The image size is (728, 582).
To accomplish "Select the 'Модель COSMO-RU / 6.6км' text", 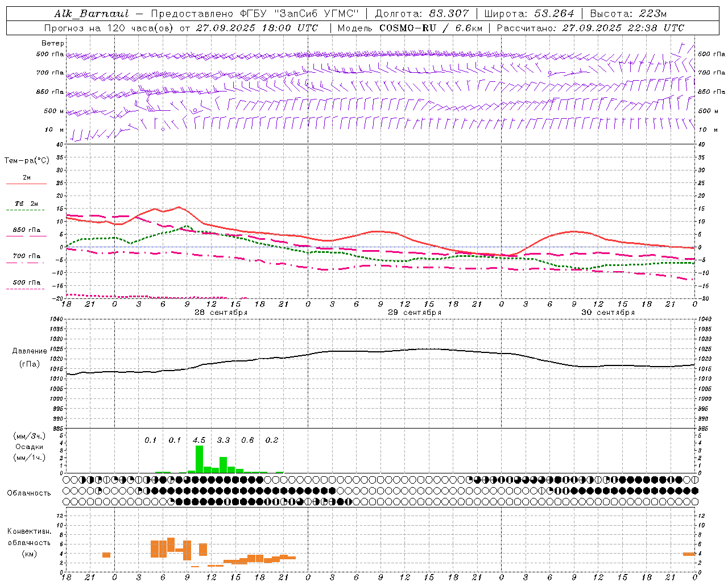I will 409,28.
